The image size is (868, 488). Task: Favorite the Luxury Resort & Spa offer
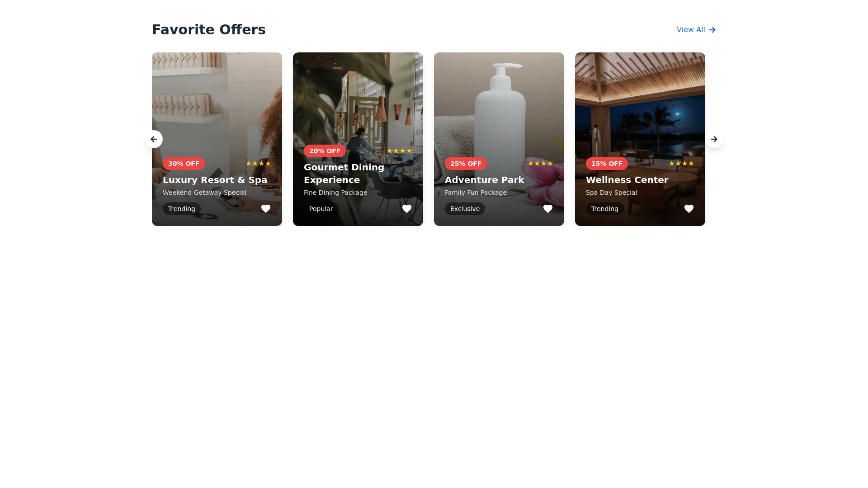click(x=266, y=209)
